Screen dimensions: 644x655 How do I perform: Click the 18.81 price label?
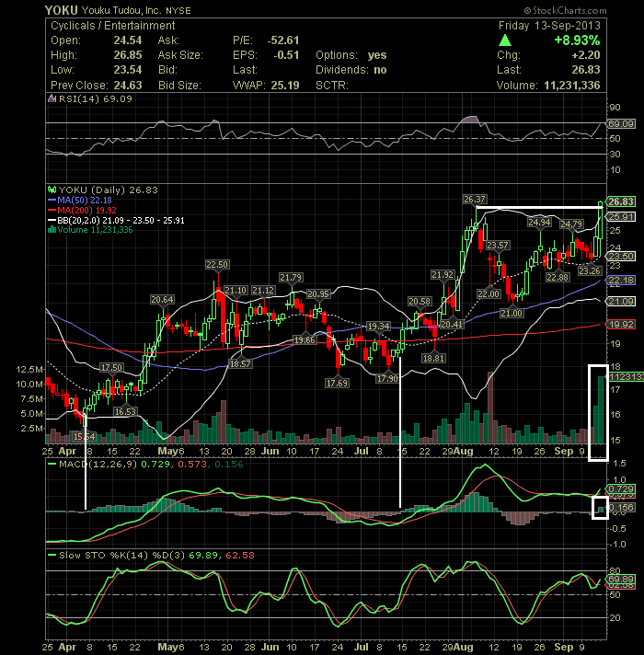tap(433, 359)
